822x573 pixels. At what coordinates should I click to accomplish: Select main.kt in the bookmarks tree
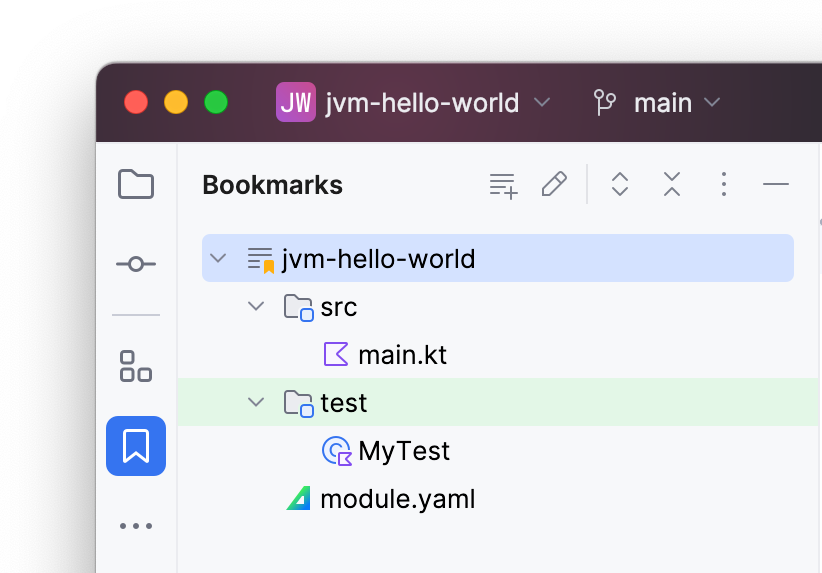pyautogui.click(x=402, y=355)
